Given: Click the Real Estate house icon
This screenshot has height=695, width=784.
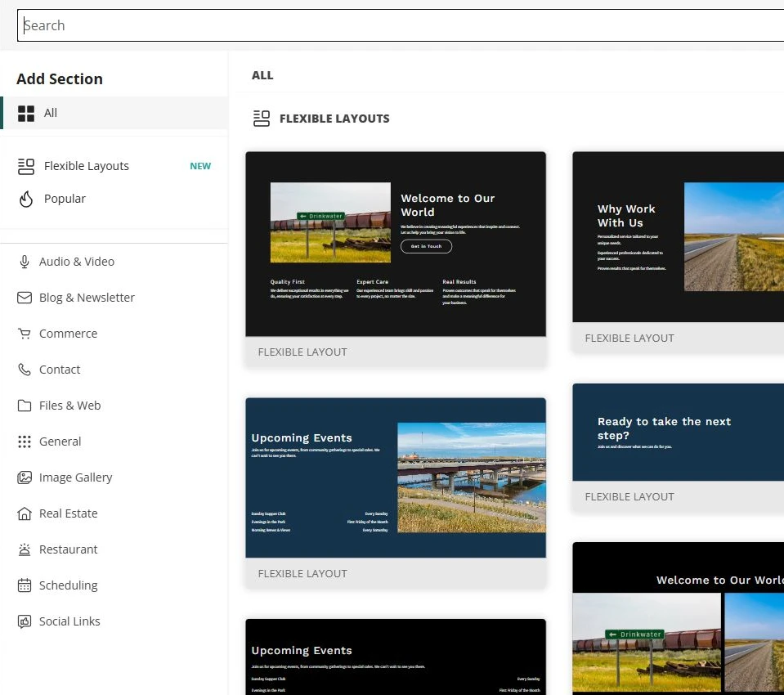Looking at the screenshot, I should point(25,513).
